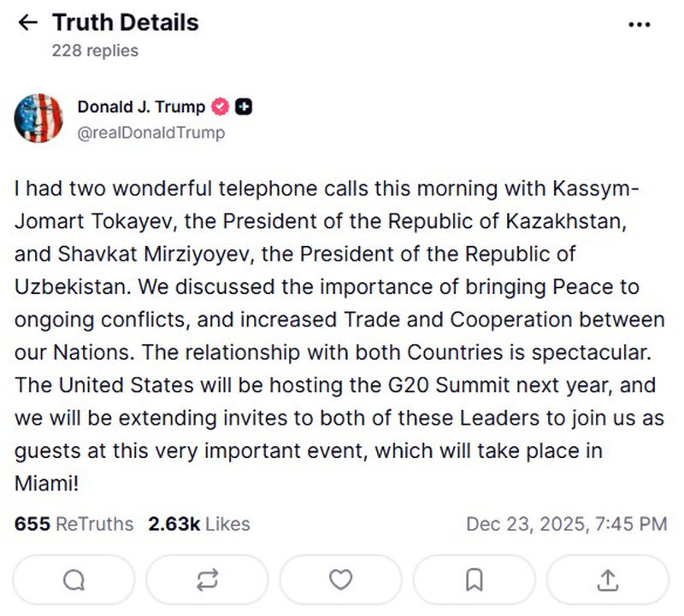Open the three-dot more options menu

pyautogui.click(x=640, y=25)
